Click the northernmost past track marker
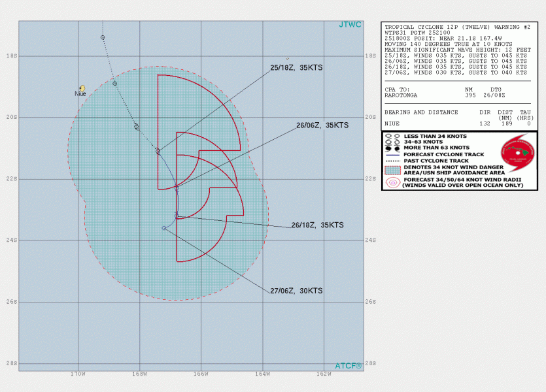This screenshot has width=546, height=392. pyautogui.click(x=103, y=37)
